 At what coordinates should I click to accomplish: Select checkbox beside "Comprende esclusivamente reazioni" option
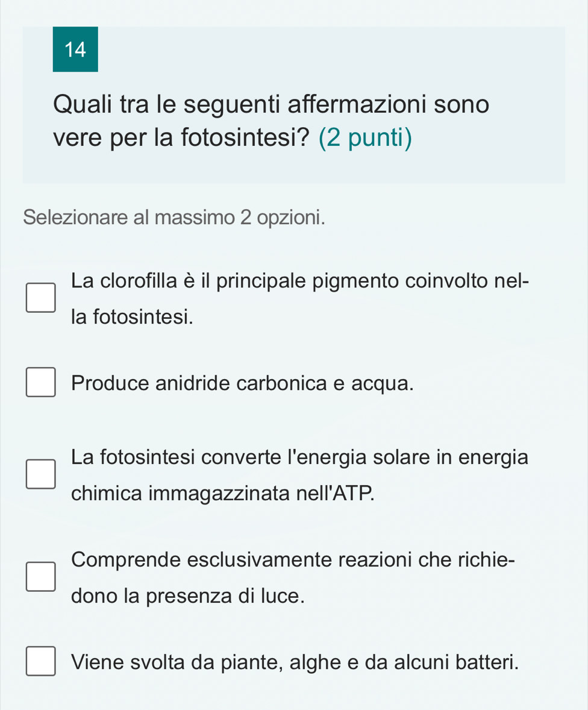[x=41, y=577]
